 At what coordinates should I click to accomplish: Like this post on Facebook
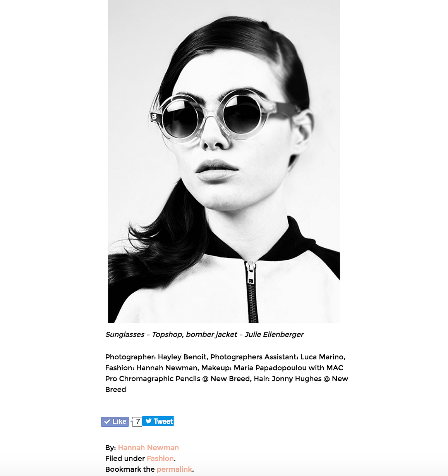[115, 422]
